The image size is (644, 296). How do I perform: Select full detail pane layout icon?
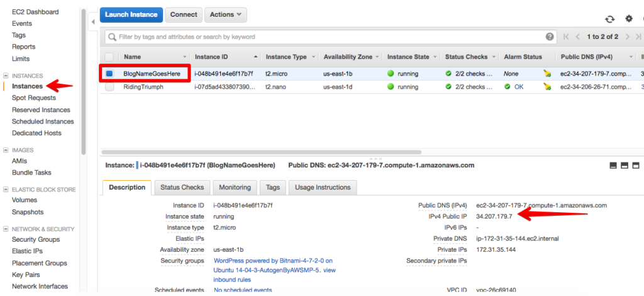pyautogui.click(x=636, y=165)
